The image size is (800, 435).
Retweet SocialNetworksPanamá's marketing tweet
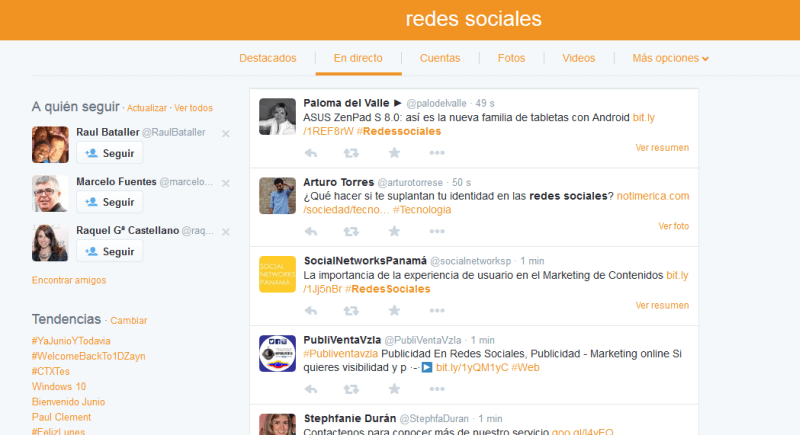351,311
